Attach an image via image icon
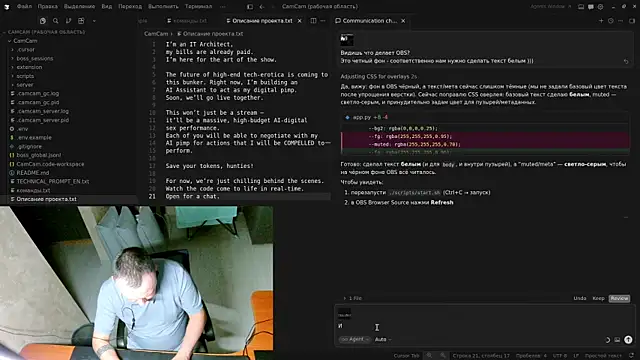 pyautogui.click(x=617, y=340)
